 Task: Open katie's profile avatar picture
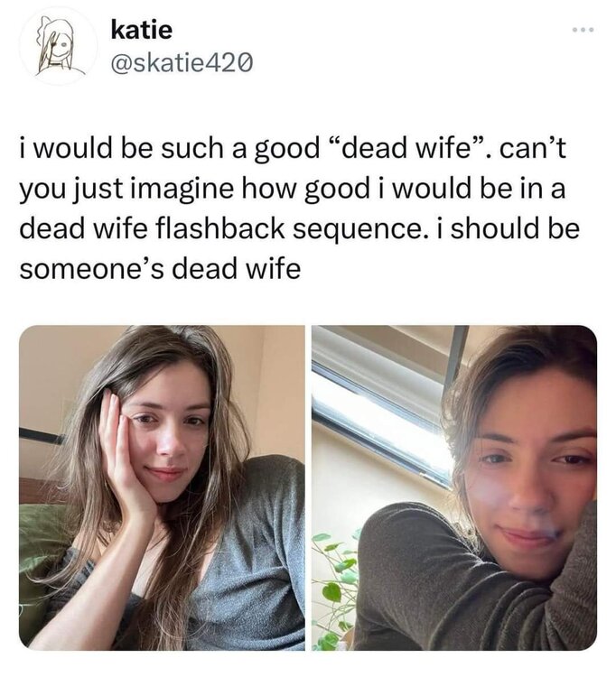58,46
